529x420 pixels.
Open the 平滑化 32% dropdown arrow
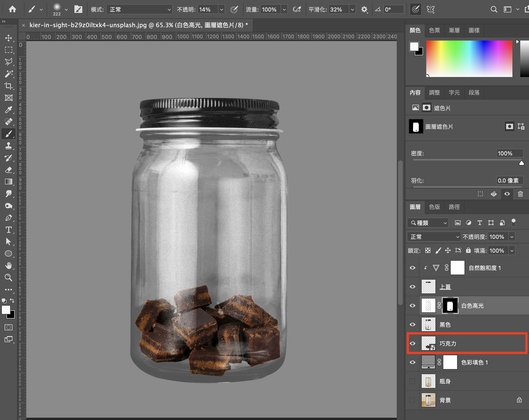click(352, 10)
